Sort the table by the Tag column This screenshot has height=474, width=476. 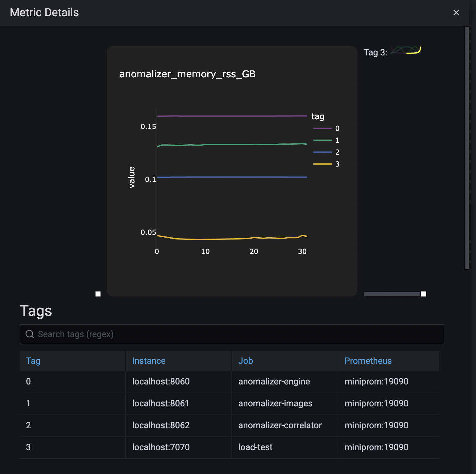point(33,361)
